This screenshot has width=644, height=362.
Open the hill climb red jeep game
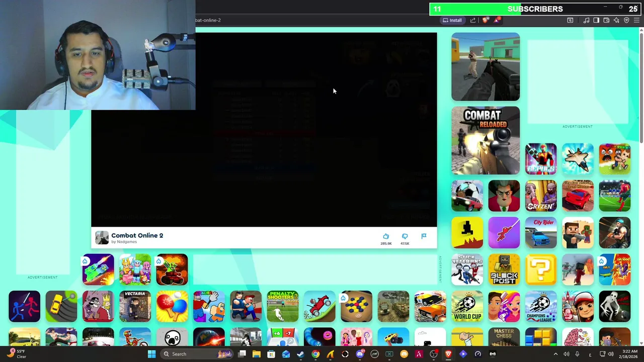pyautogui.click(x=319, y=306)
